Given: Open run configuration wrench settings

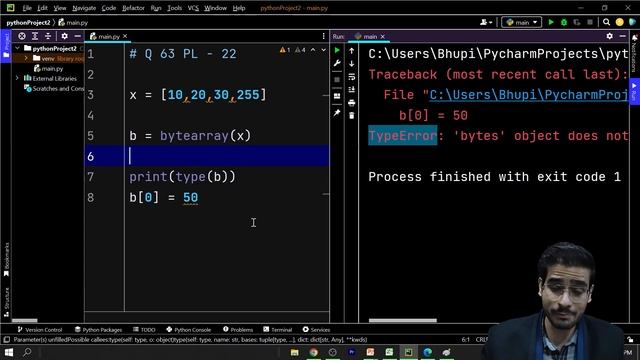Looking at the screenshot, I should pyautogui.click(x=337, y=63).
